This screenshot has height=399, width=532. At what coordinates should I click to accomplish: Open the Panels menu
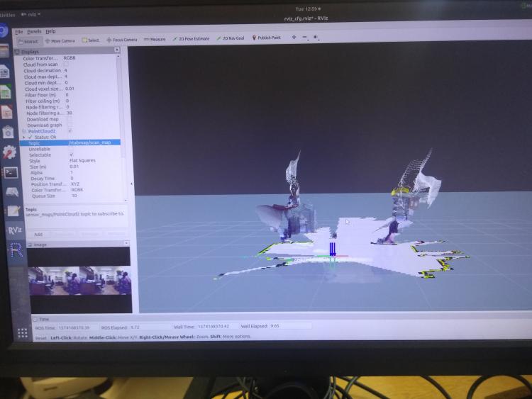pos(34,32)
